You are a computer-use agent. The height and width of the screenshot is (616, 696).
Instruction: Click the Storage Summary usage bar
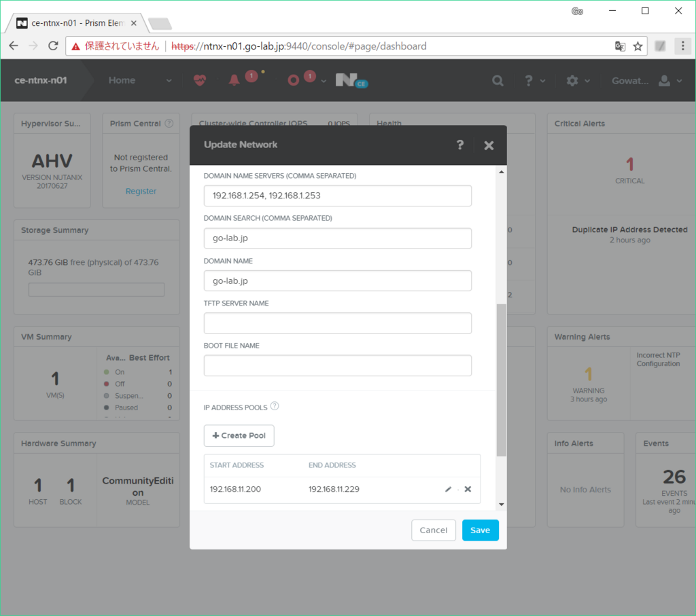coord(97,289)
